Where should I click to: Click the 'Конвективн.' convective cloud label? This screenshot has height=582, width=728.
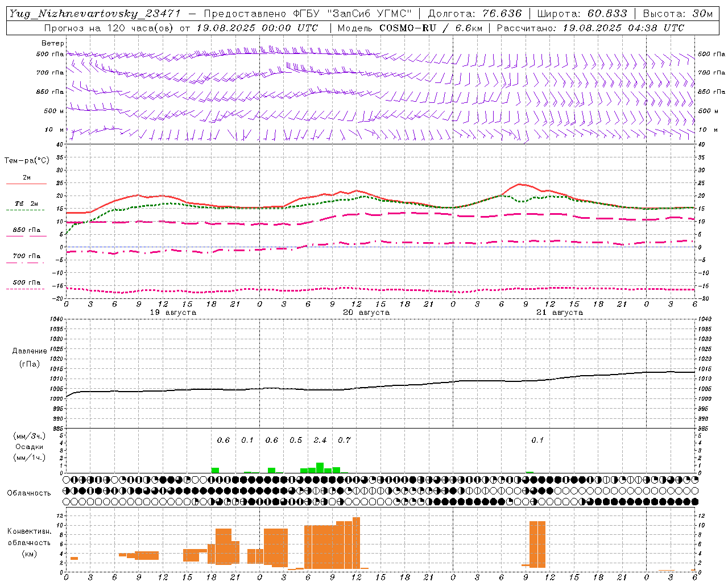coord(29,531)
